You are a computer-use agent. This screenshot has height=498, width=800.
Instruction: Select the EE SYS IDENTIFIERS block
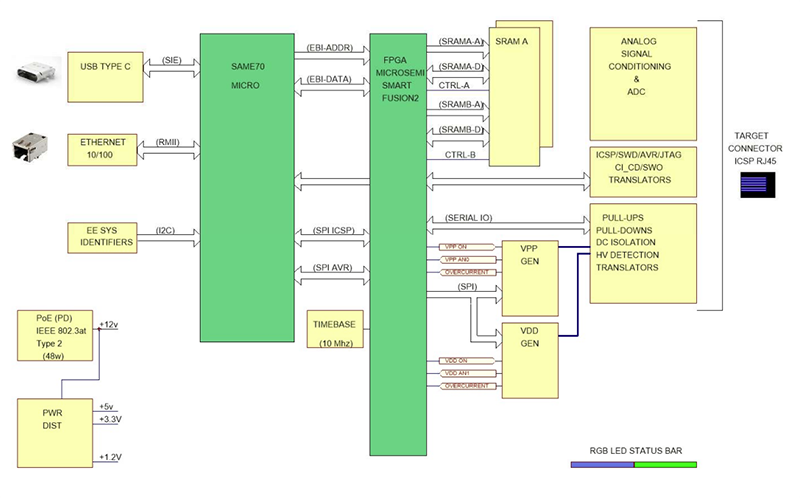click(x=105, y=238)
